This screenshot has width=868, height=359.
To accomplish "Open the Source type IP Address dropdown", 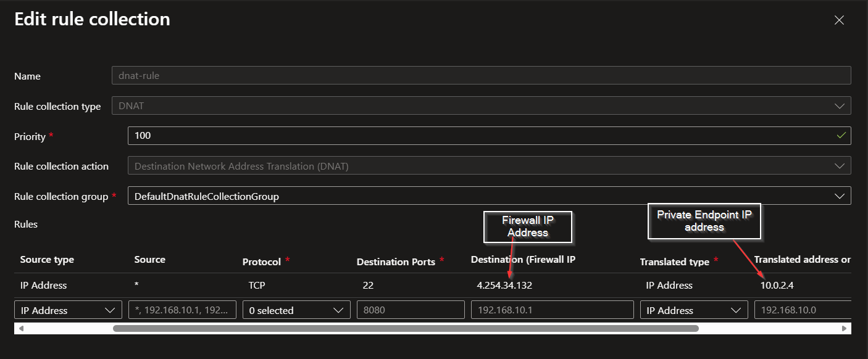I will 68,310.
